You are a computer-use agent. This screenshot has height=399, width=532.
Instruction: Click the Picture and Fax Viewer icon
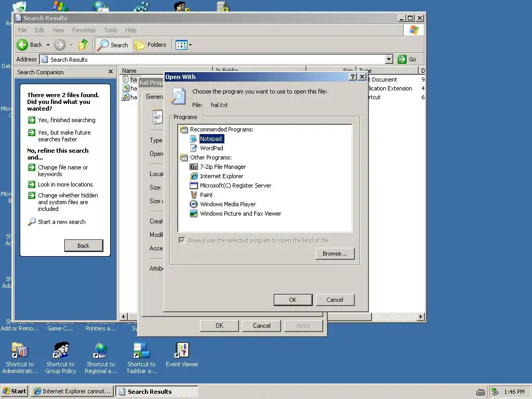pos(193,214)
